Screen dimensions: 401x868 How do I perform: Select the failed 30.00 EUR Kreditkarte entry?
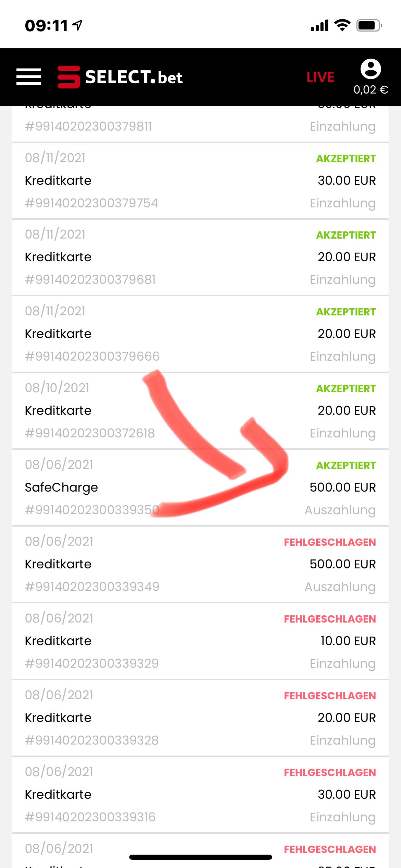pos(200,794)
